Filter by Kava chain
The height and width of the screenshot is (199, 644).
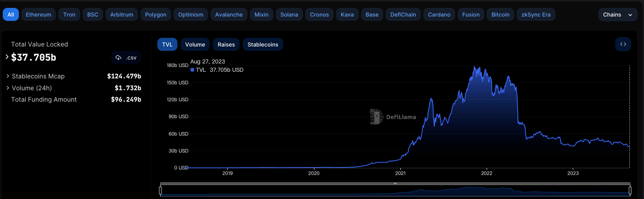pos(347,15)
